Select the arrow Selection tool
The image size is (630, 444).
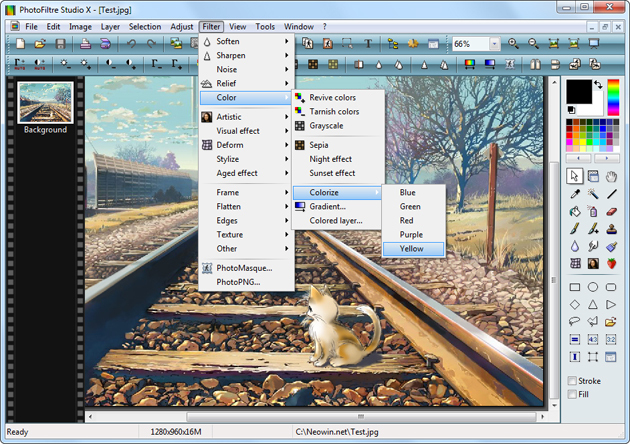[x=574, y=176]
